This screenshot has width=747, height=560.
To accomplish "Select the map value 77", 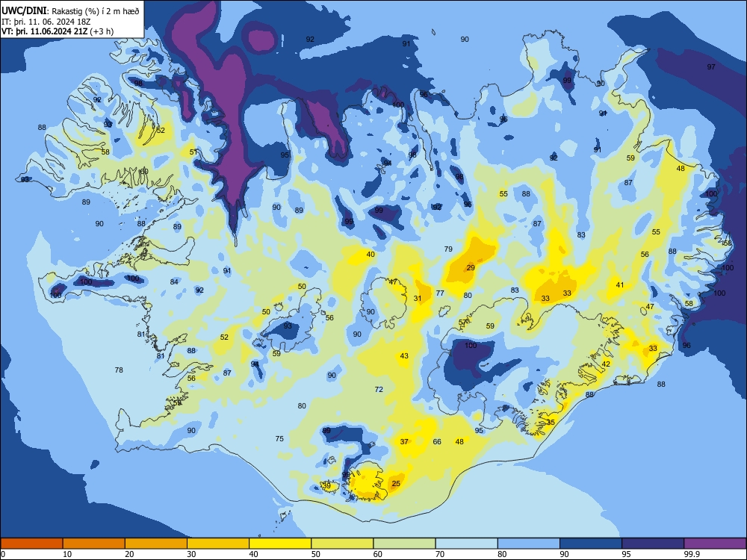I will pyautogui.click(x=440, y=293).
